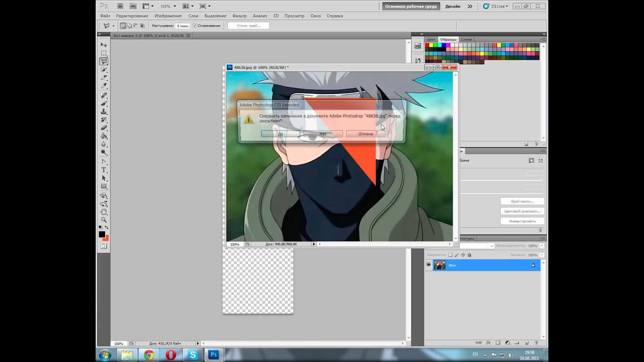644x362 pixels.
Task: Select the Rectangle shape tool
Action: point(104,187)
